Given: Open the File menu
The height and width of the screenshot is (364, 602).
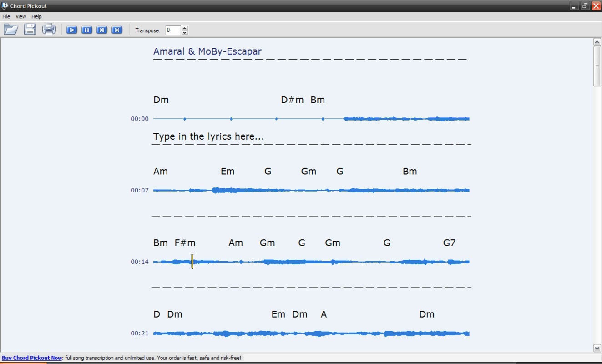Looking at the screenshot, I should tap(6, 16).
